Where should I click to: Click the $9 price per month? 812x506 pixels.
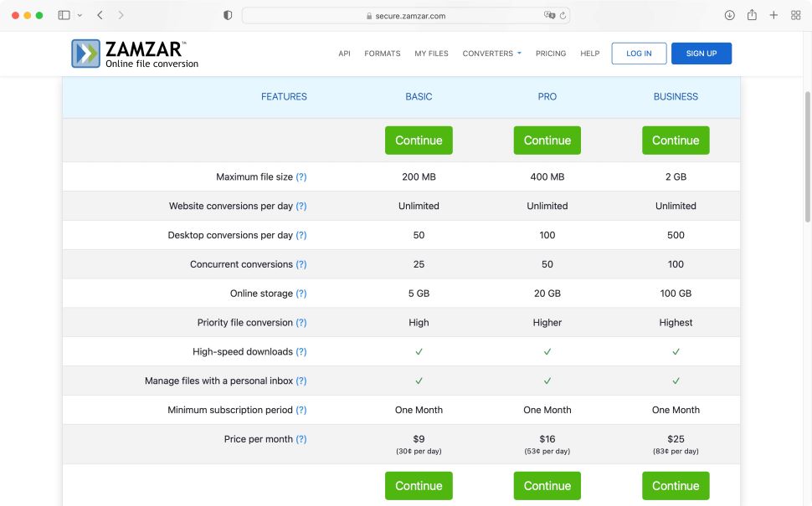pyautogui.click(x=419, y=439)
